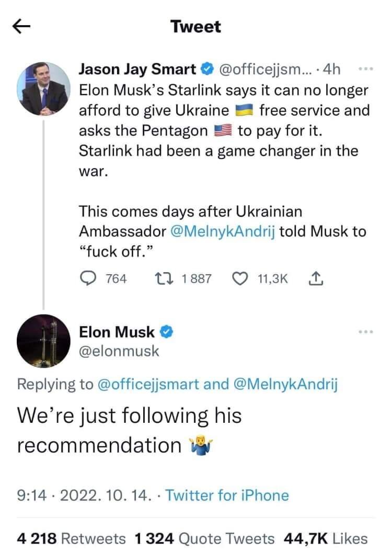Click @officejjsmart in the Replying to line
This screenshot has width=392, height=551.
tap(148, 385)
